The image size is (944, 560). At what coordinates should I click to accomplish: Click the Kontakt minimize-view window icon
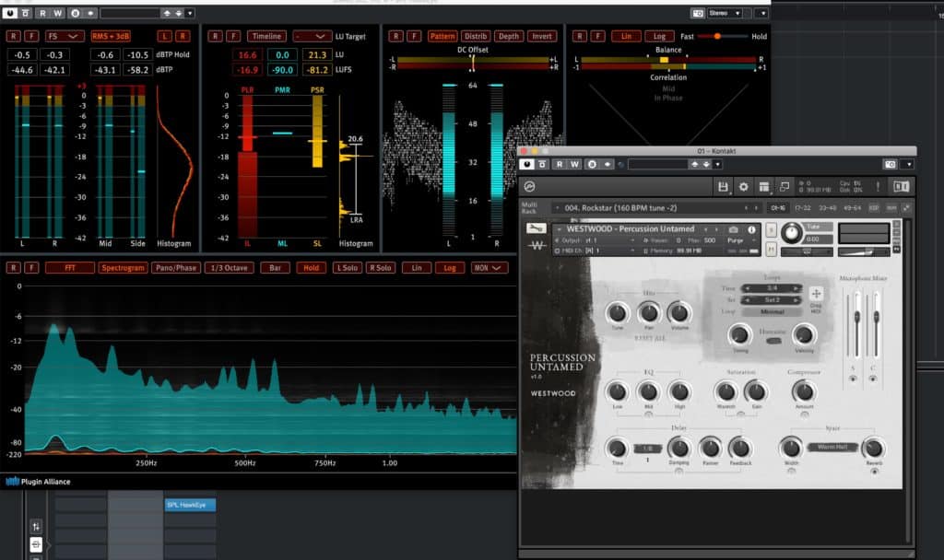(784, 187)
